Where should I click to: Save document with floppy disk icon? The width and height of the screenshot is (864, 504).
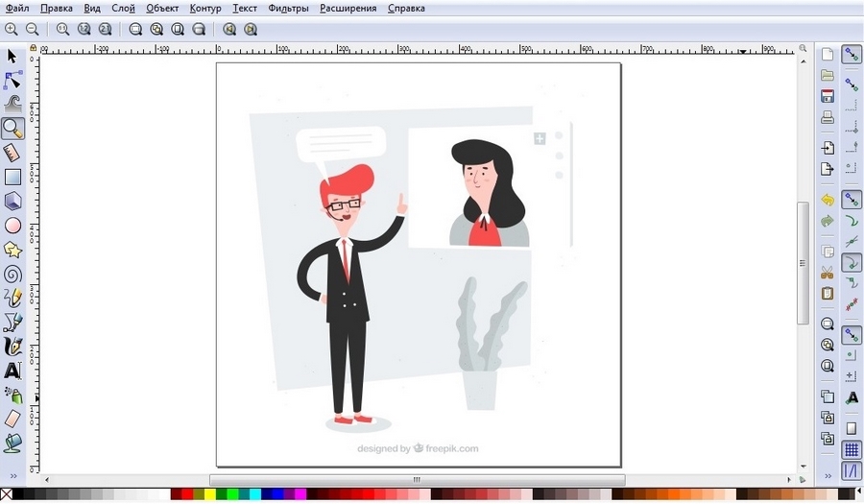coord(828,96)
